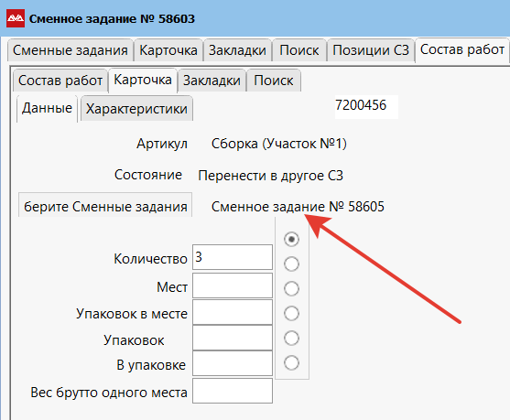
Task: Select radio button beside Упаковок в месте
Action: (x=291, y=313)
